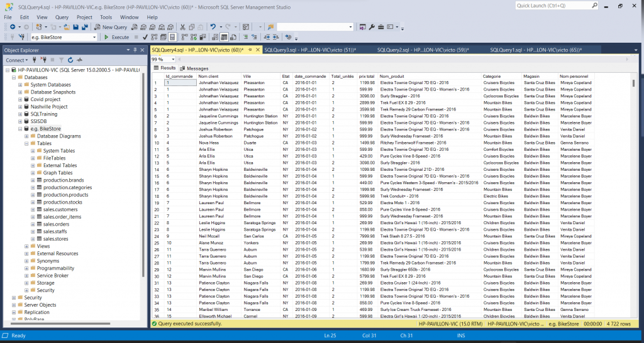
Task: Switch to SQLQuery3.sql tab
Action: pos(310,50)
